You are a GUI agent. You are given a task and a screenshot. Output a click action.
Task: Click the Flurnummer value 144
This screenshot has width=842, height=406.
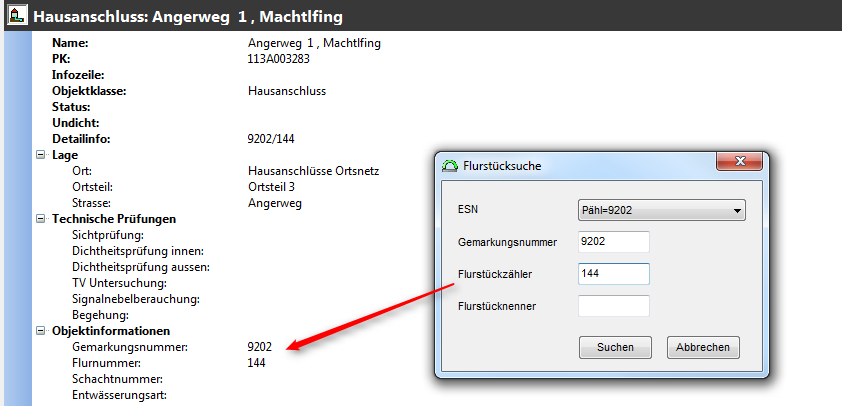pyautogui.click(x=256, y=364)
